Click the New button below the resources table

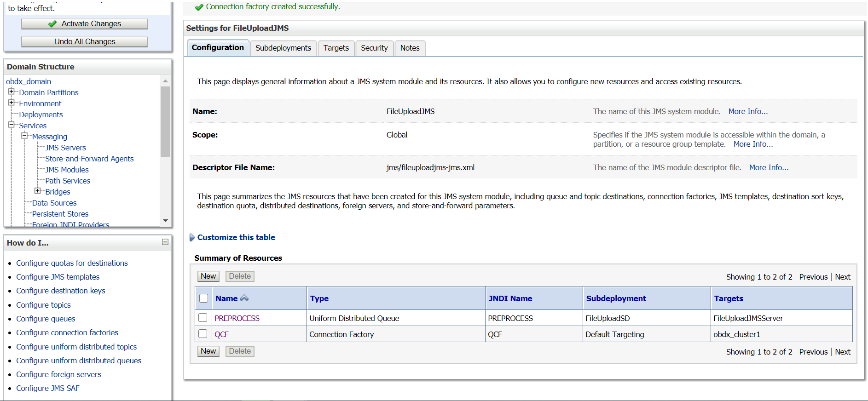(x=208, y=351)
